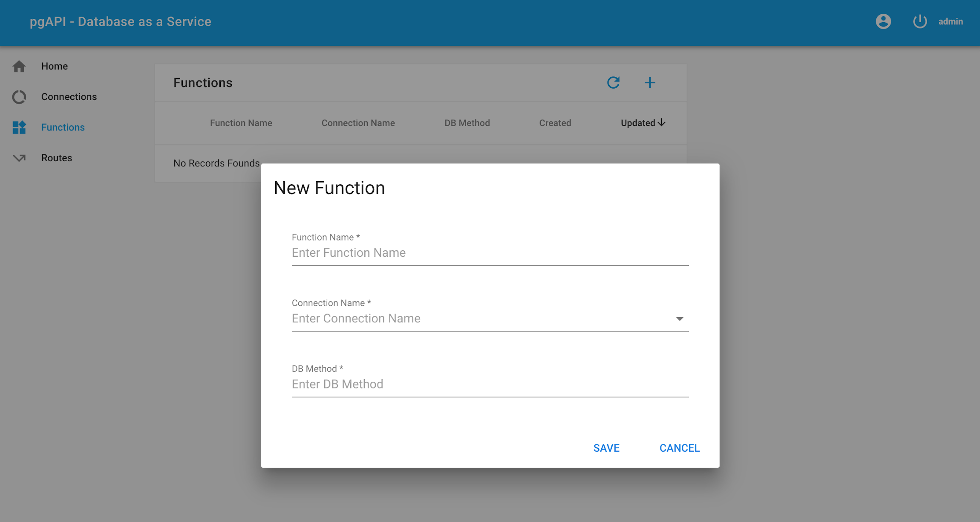
Task: Toggle sort on Updated column arrow
Action: pos(662,123)
